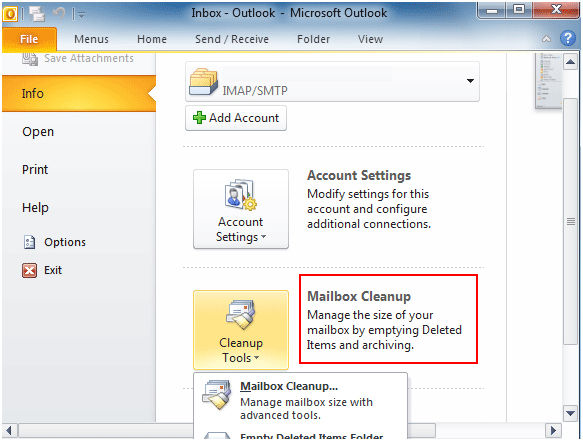Maximize the Outlook window

tap(519, 10)
